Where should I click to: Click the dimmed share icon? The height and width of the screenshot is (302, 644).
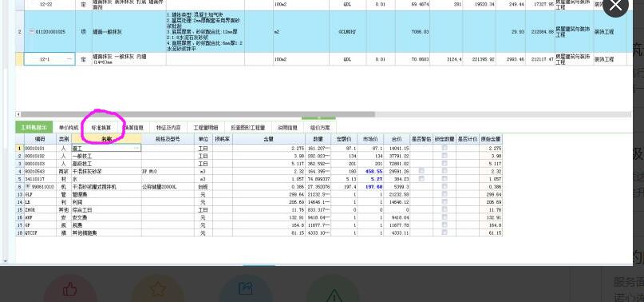(x=245, y=289)
